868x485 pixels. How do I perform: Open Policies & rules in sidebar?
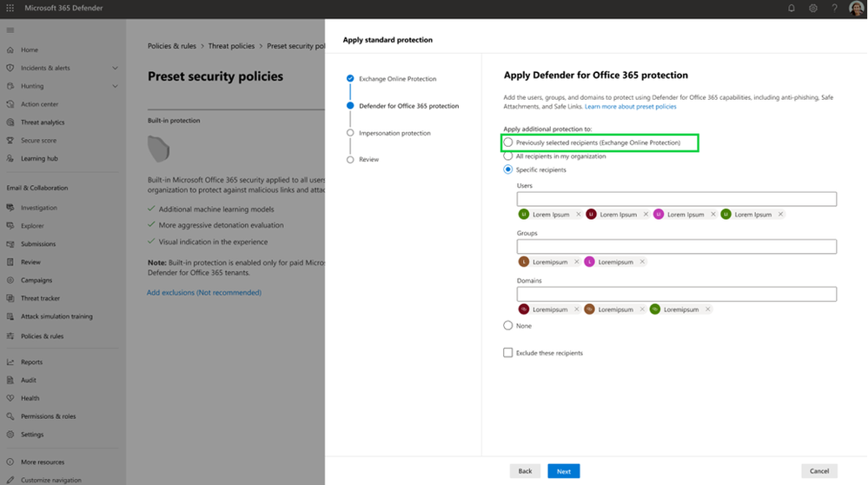[42, 336]
